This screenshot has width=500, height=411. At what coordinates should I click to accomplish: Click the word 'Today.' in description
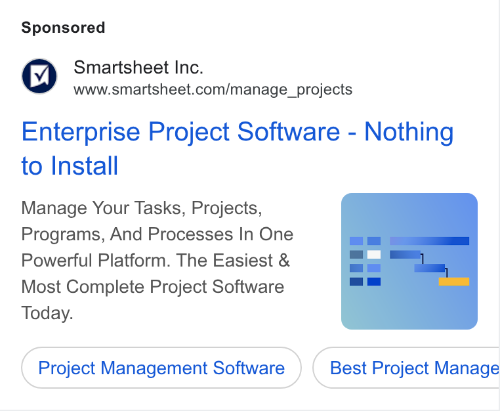pyautogui.click(x=47, y=313)
